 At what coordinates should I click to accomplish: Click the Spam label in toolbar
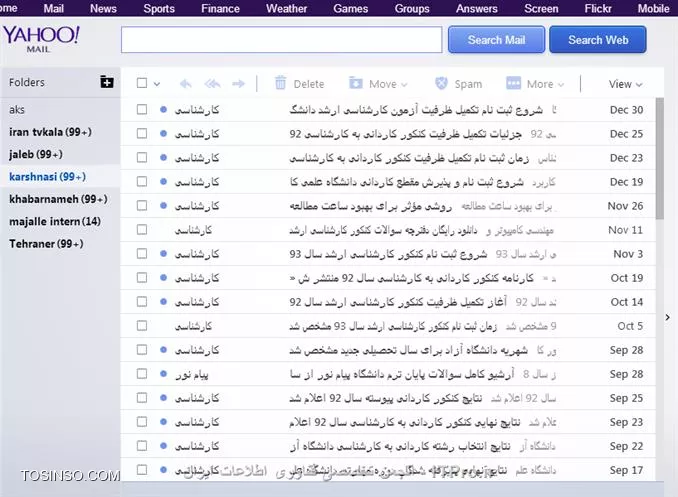(x=468, y=84)
